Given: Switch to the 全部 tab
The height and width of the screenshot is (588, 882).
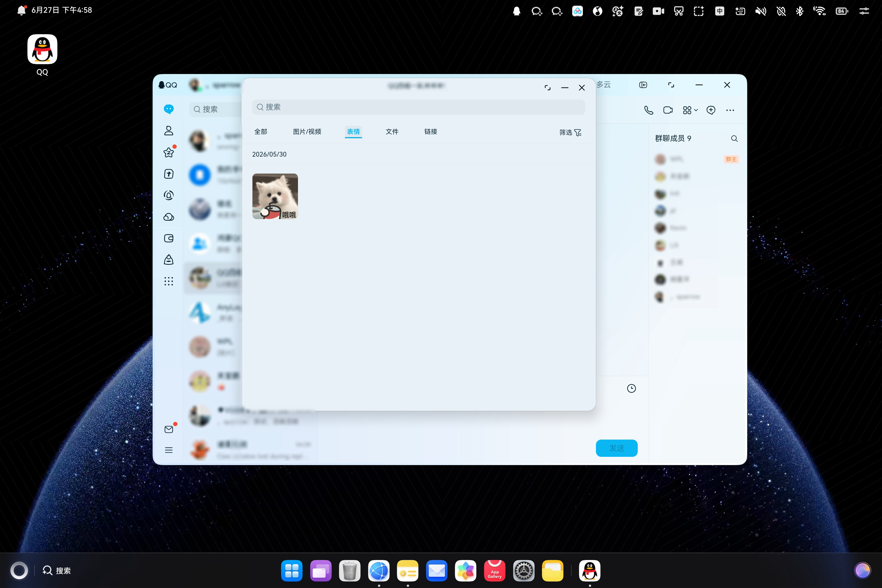Looking at the screenshot, I should [x=261, y=132].
